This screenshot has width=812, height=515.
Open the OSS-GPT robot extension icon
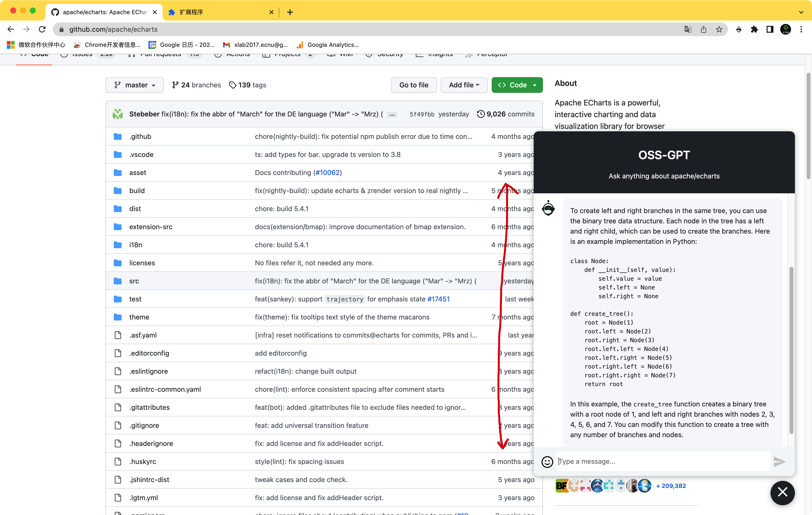[x=739, y=29]
